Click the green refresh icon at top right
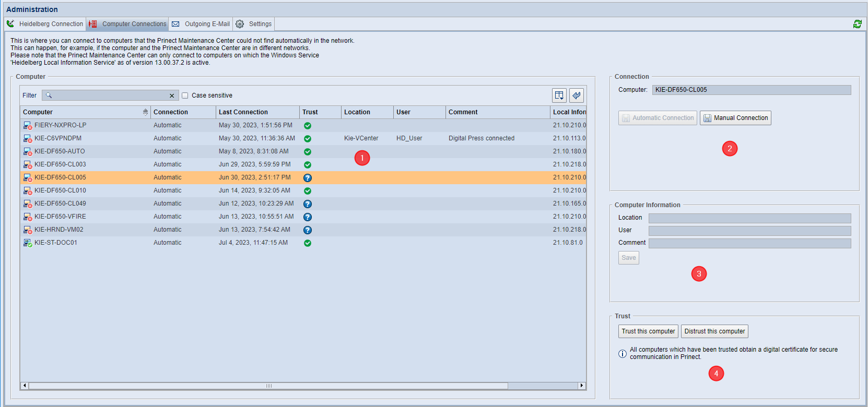The height and width of the screenshot is (407, 868). (x=857, y=24)
